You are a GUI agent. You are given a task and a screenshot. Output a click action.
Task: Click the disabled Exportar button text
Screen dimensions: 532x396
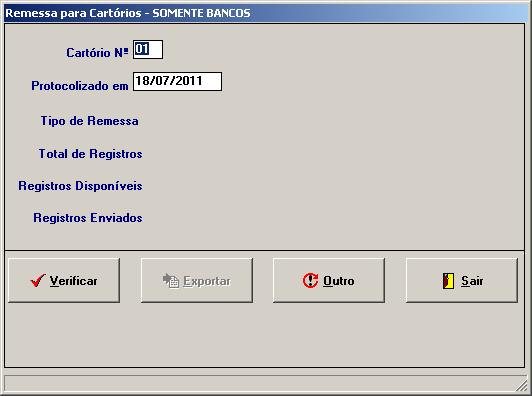(x=207, y=281)
